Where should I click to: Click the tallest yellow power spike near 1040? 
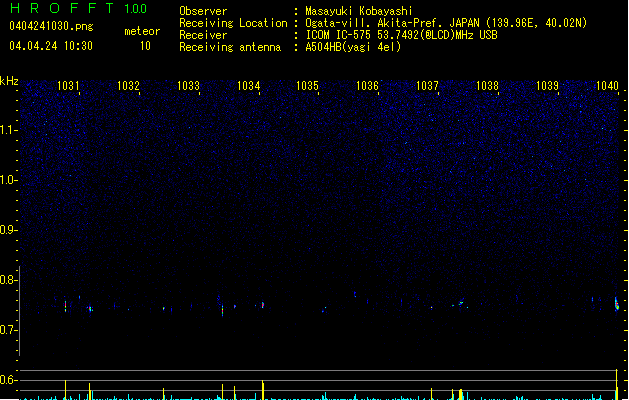coord(617,384)
